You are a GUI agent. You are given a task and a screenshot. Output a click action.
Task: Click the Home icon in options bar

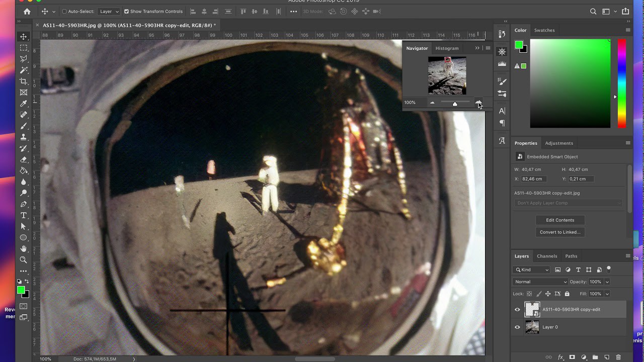click(x=27, y=11)
